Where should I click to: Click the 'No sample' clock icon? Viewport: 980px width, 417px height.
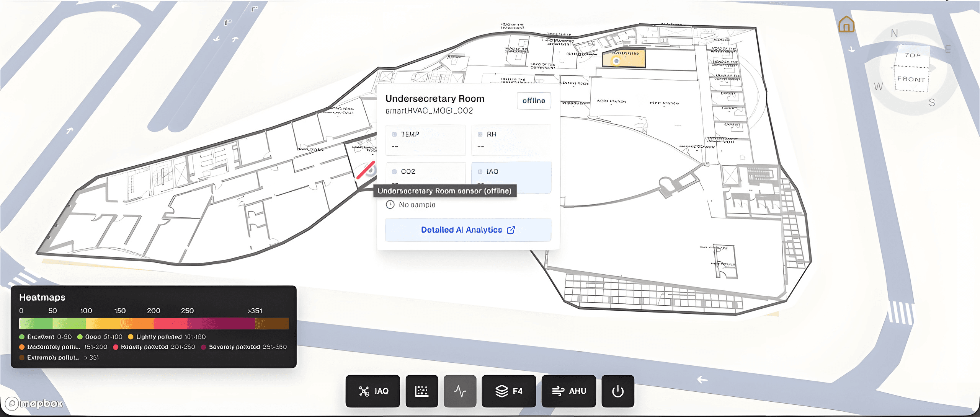point(390,205)
